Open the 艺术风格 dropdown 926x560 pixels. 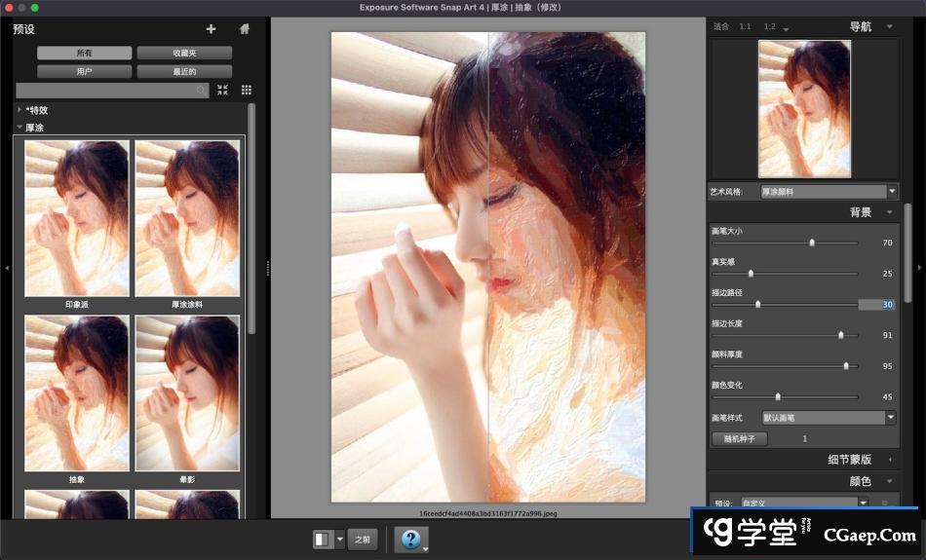(829, 192)
